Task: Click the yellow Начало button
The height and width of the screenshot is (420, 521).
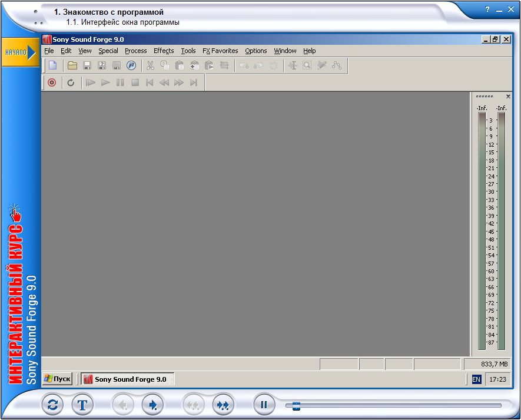Action: [20, 52]
